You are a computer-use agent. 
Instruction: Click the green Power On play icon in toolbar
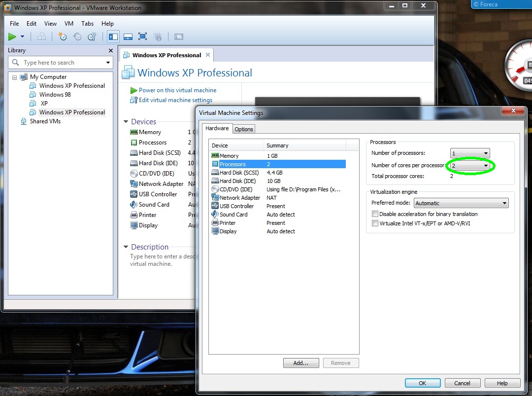click(12, 36)
